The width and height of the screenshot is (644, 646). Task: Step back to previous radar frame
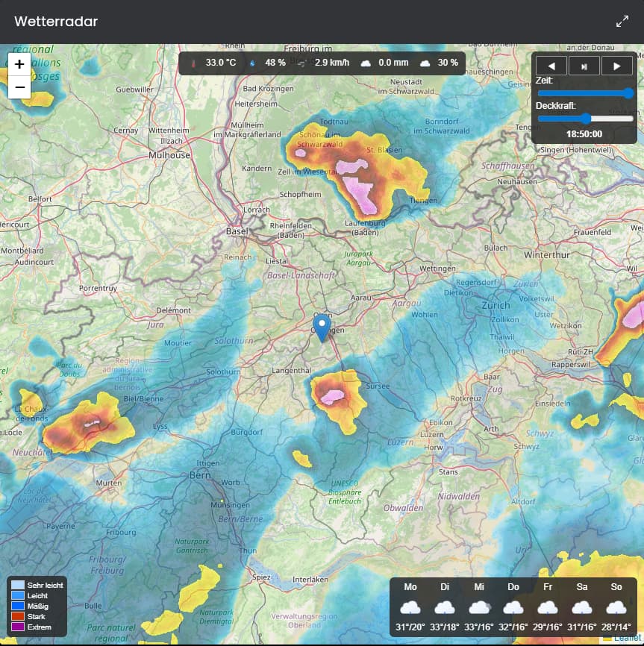pyautogui.click(x=551, y=66)
